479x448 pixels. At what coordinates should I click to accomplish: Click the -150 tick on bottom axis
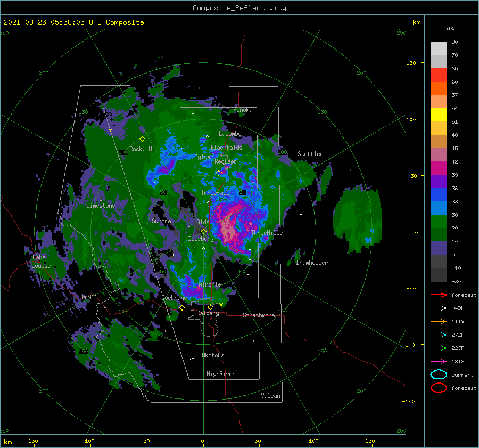tap(31, 441)
